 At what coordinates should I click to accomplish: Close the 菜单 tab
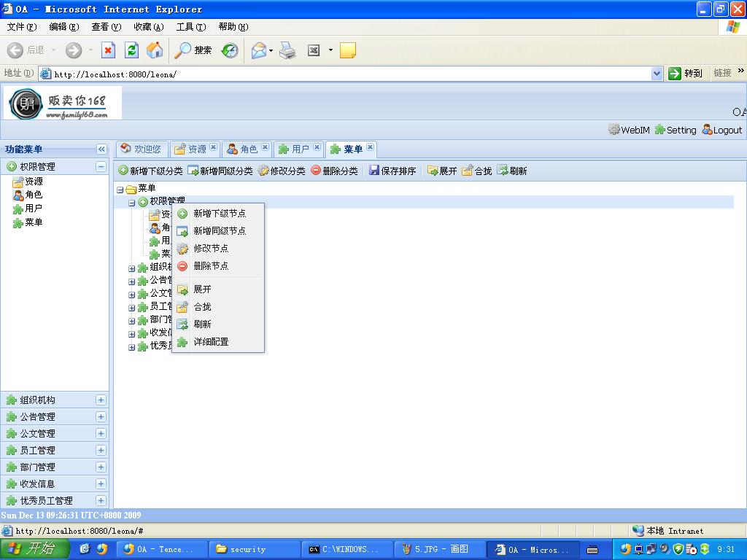370,147
